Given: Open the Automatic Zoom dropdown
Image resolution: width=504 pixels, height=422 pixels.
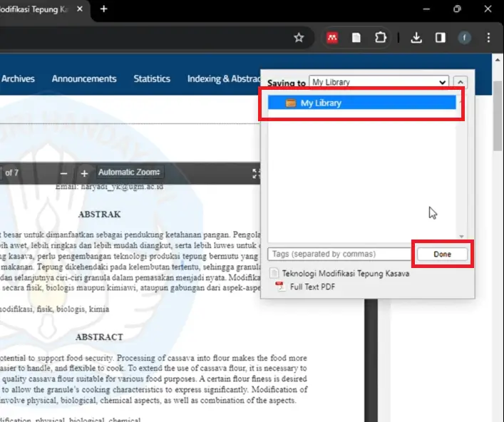Looking at the screenshot, I should (x=130, y=173).
